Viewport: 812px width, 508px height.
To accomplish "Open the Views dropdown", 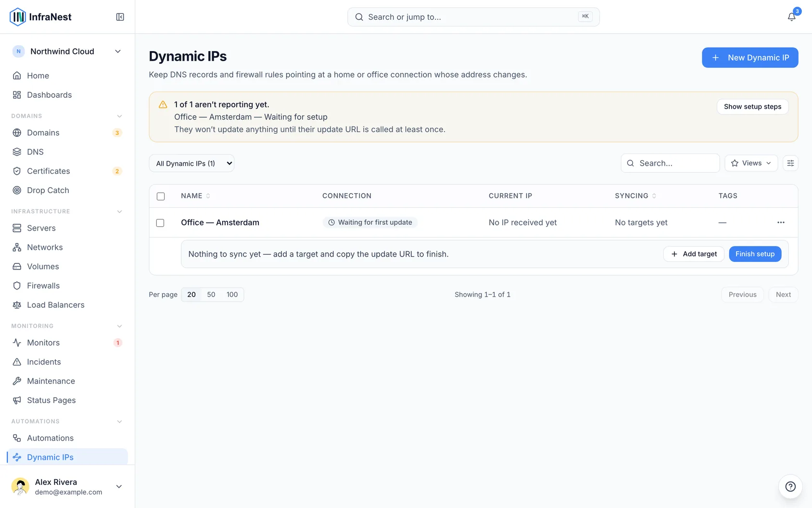I will coord(751,163).
